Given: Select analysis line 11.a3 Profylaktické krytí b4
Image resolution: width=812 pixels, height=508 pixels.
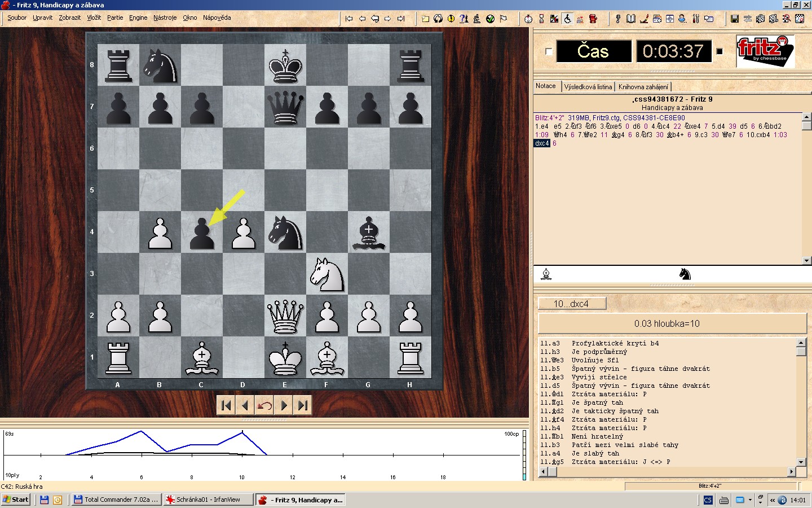Looking at the screenshot, I should click(x=599, y=343).
